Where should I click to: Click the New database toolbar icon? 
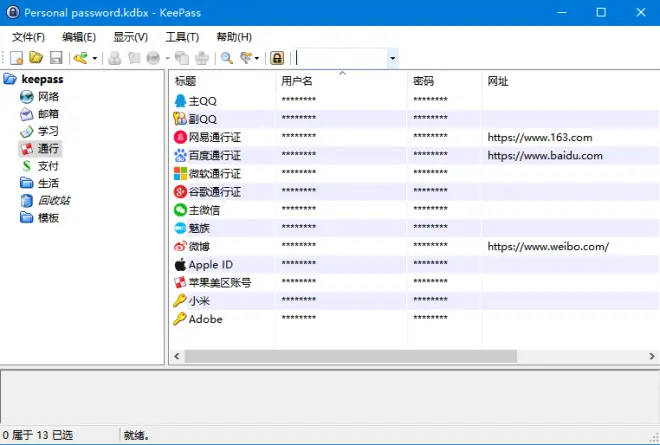point(16,58)
